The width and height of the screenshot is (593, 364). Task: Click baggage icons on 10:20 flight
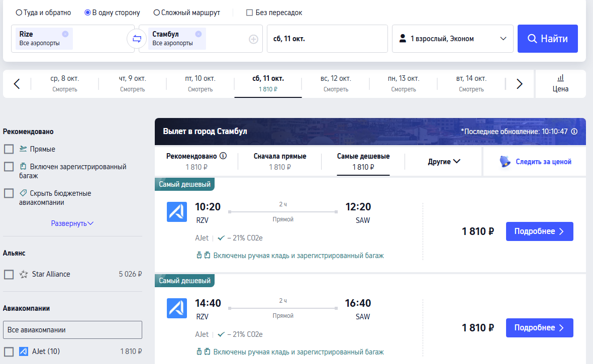point(203,256)
